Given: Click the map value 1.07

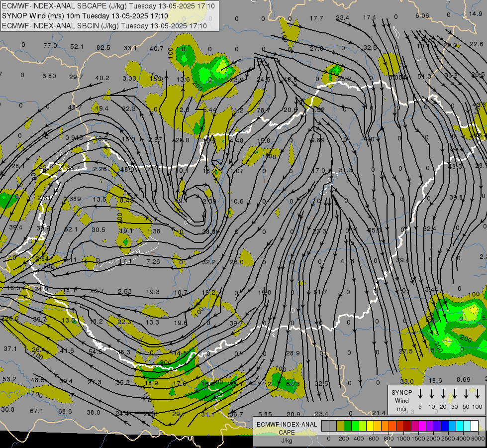Looking at the screenshot, I should coord(237,171).
